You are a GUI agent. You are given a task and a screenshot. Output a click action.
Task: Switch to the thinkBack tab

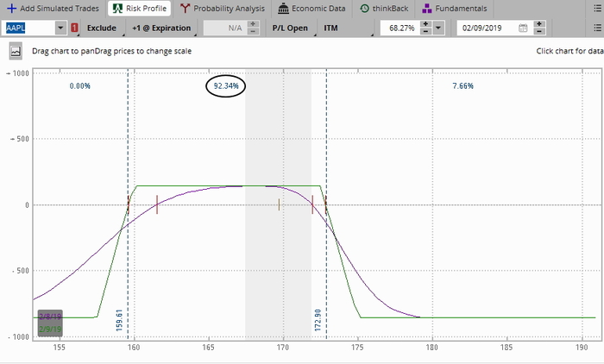coord(384,8)
